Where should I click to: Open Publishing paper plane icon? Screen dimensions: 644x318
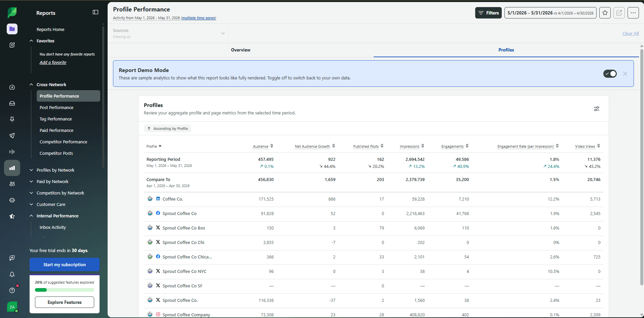[12, 136]
